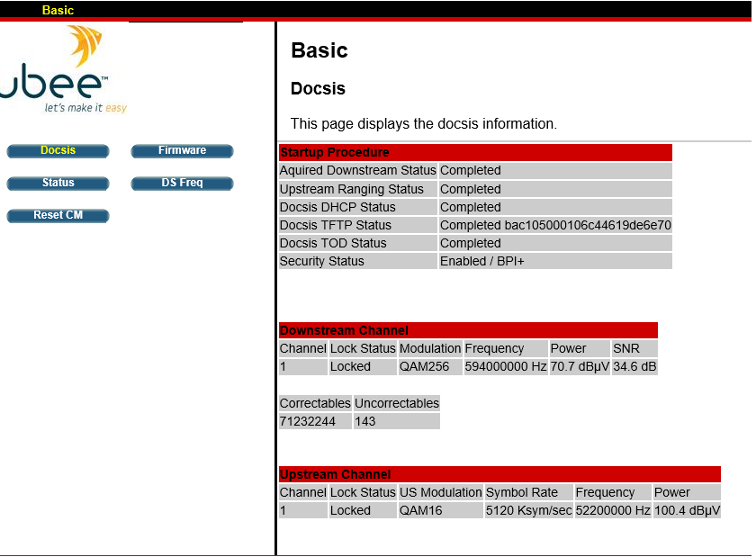Click the Ubee logo
The image size is (756, 557).
click(63, 69)
